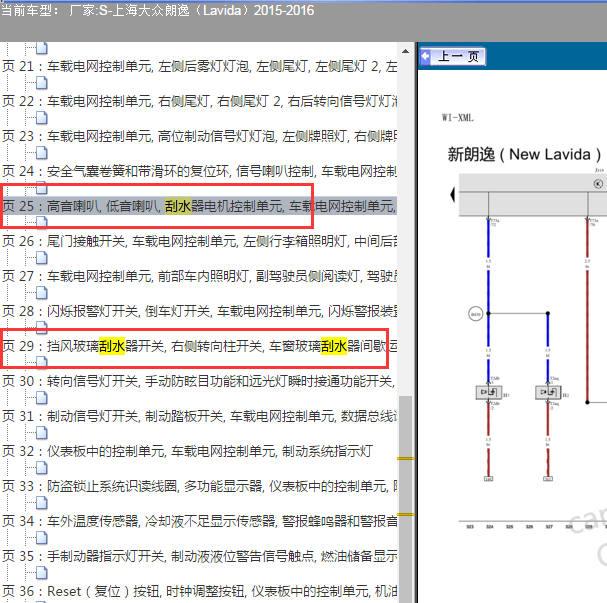Click the tree scrollbar up arrow
The height and width of the screenshot is (603, 607).
[405, 51]
